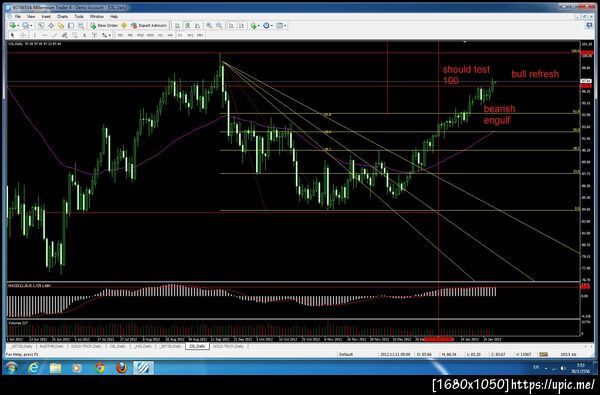Switch timeframe to H1
The height and width of the screenshot is (395, 600).
pos(160,35)
